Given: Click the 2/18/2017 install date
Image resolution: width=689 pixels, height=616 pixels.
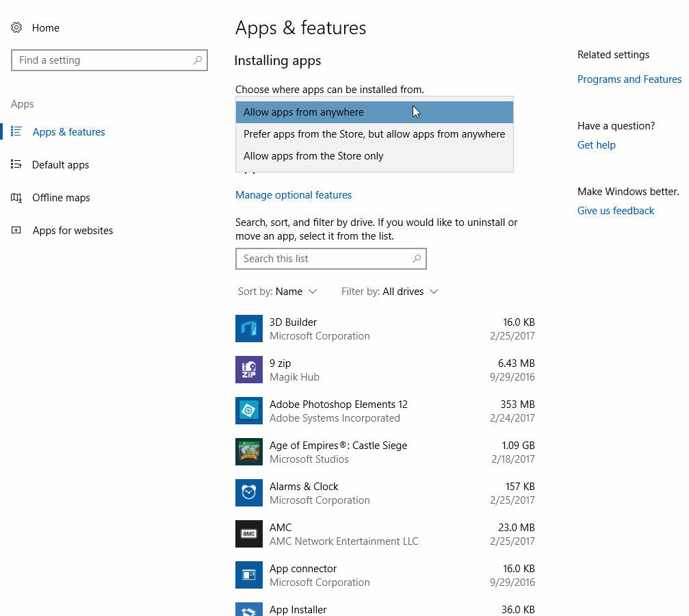Looking at the screenshot, I should (x=513, y=459).
